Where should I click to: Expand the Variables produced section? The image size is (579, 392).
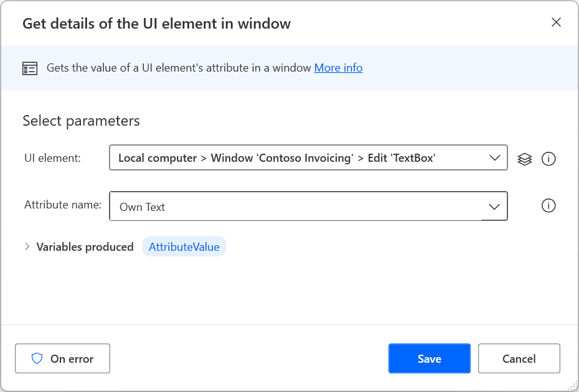click(27, 246)
